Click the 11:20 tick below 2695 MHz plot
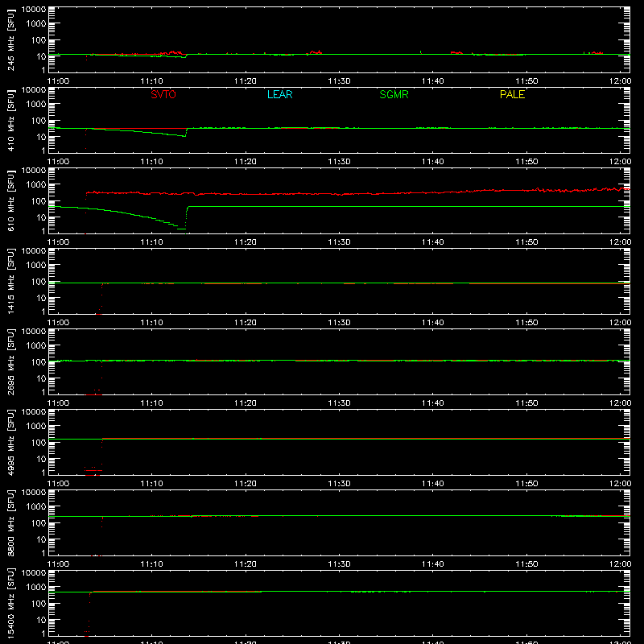Image resolution: width=644 pixels, height=644 pixels. coord(246,403)
